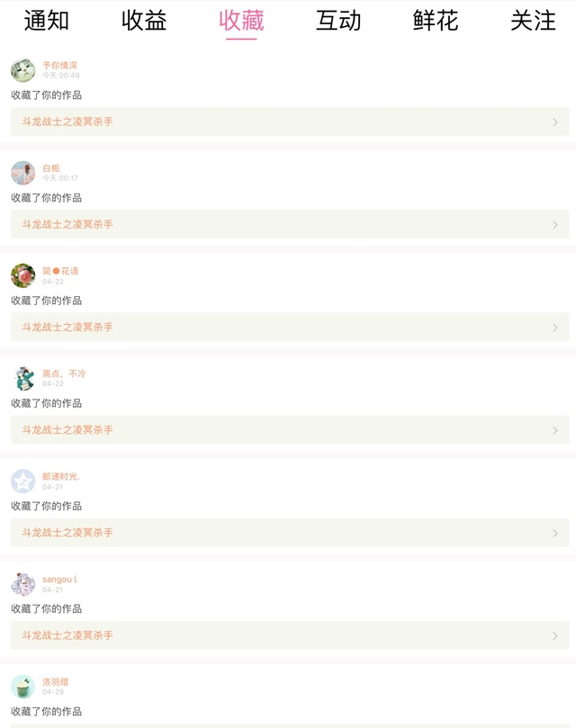Tap 简●花语's apple avatar
The image size is (576, 728).
coord(23,275)
